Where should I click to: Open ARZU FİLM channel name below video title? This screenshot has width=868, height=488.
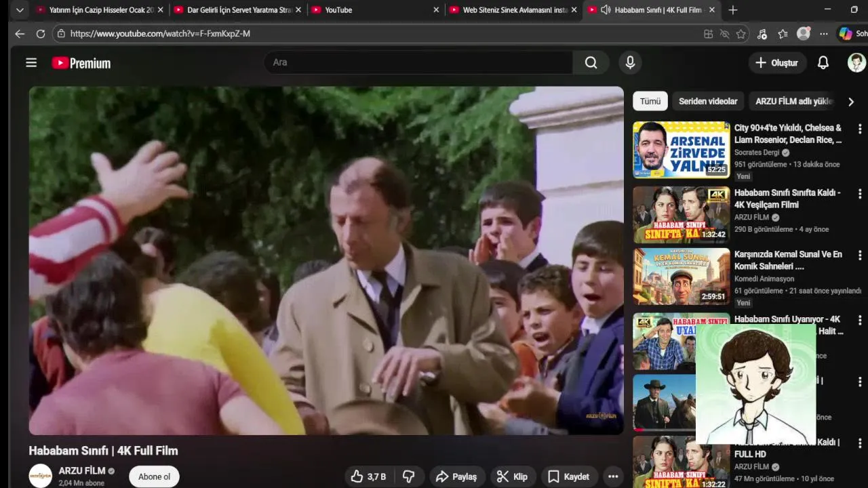click(82, 470)
